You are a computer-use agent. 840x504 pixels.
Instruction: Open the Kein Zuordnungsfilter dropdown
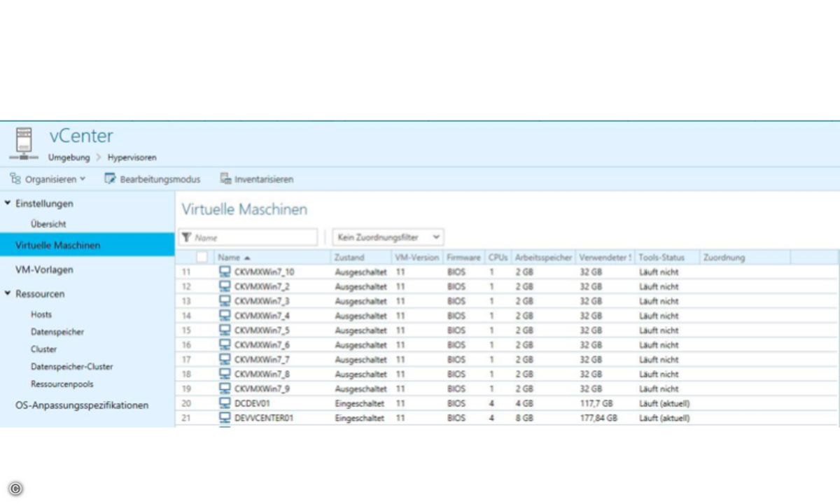point(388,238)
